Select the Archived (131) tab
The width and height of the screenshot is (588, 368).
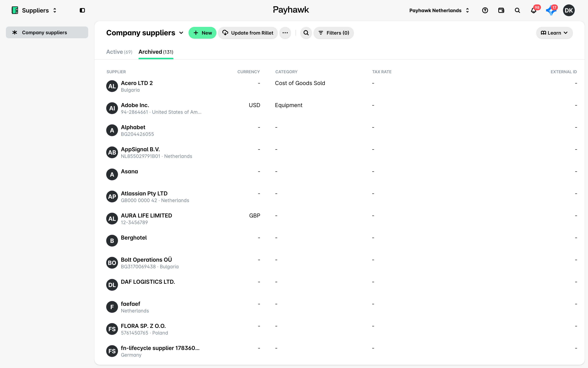pos(156,52)
